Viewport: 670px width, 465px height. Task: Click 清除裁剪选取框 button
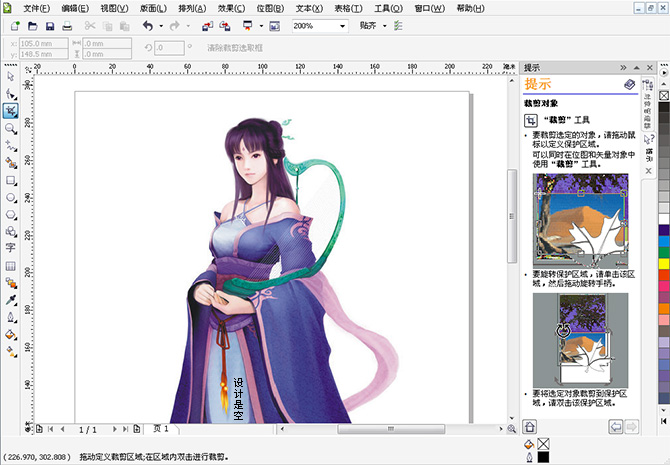coord(236,47)
